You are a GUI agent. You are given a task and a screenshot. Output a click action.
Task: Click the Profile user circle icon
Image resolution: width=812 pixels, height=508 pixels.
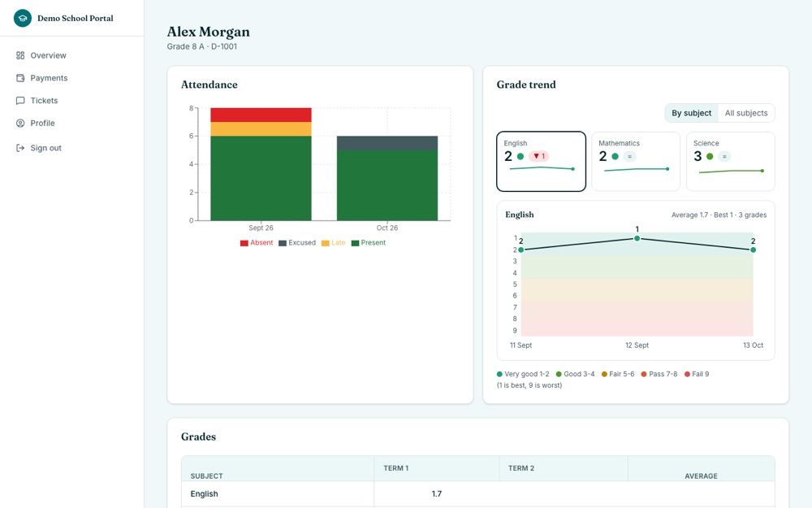(x=20, y=123)
